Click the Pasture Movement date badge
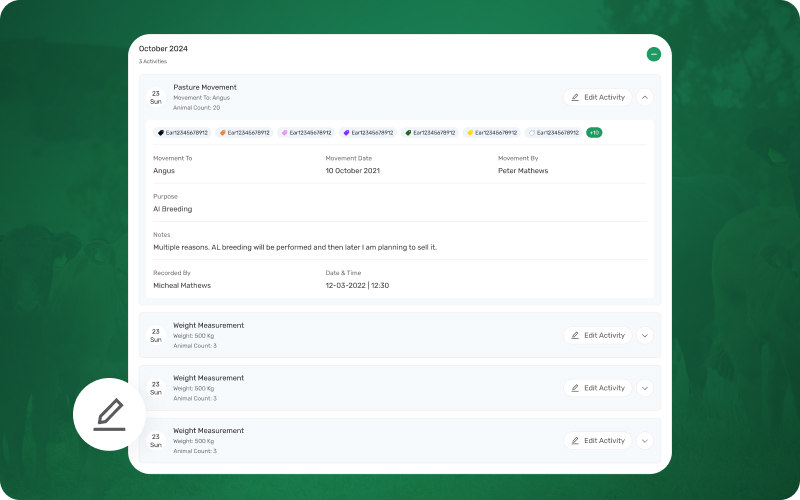 156,97
